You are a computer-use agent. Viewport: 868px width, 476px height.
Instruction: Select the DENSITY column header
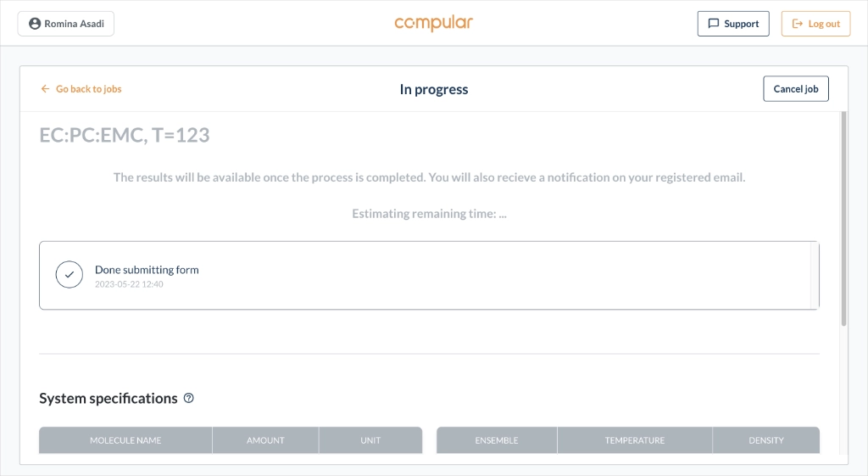[x=766, y=440]
